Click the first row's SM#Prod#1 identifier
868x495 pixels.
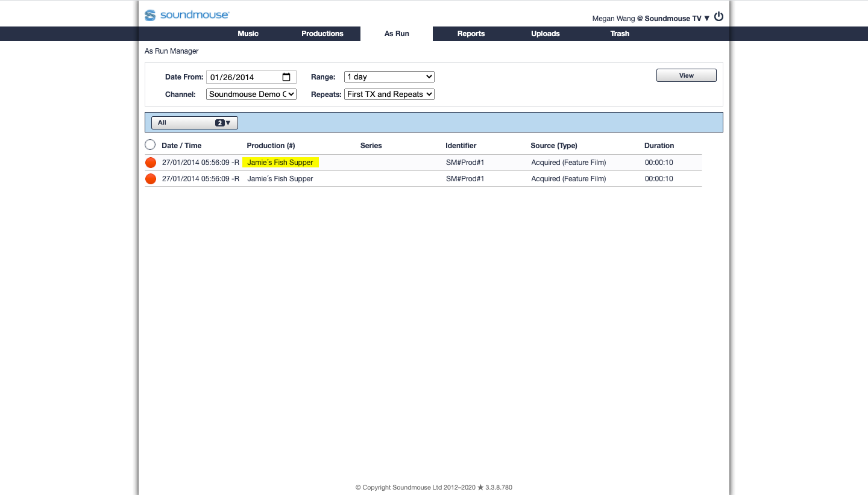(465, 163)
